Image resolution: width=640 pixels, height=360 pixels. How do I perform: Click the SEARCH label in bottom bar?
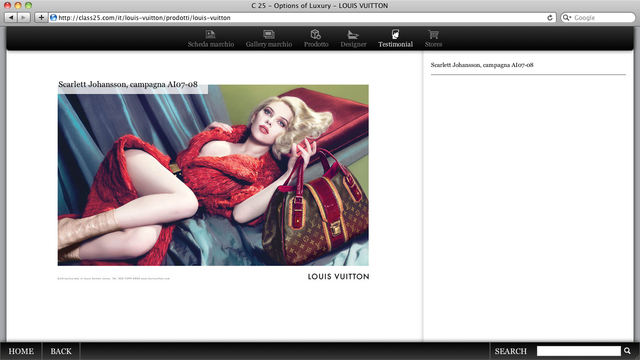point(511,351)
